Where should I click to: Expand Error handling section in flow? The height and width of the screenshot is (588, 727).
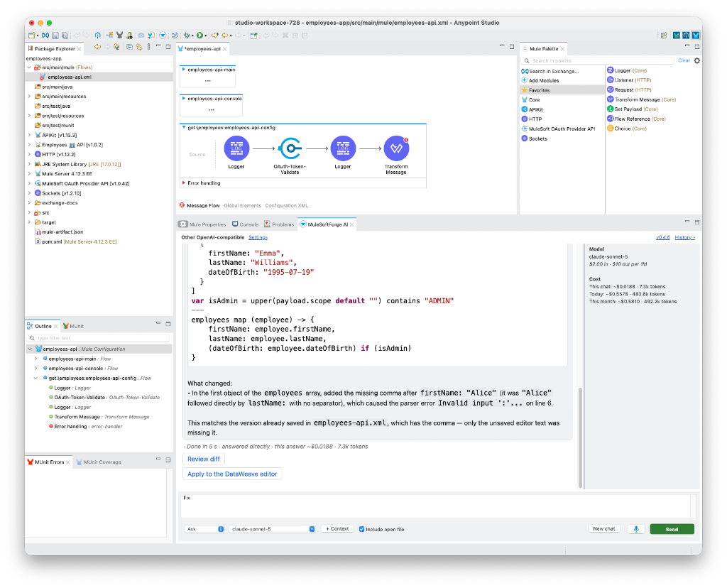(x=184, y=183)
